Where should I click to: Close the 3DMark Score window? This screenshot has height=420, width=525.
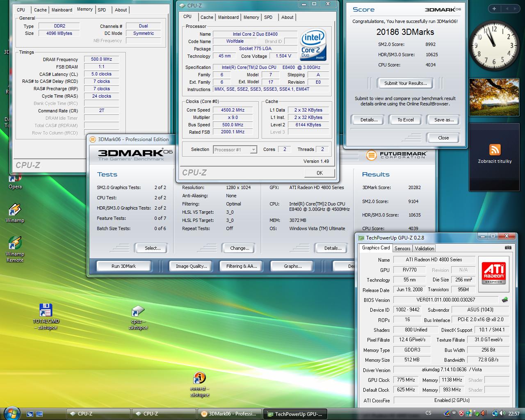443,138
